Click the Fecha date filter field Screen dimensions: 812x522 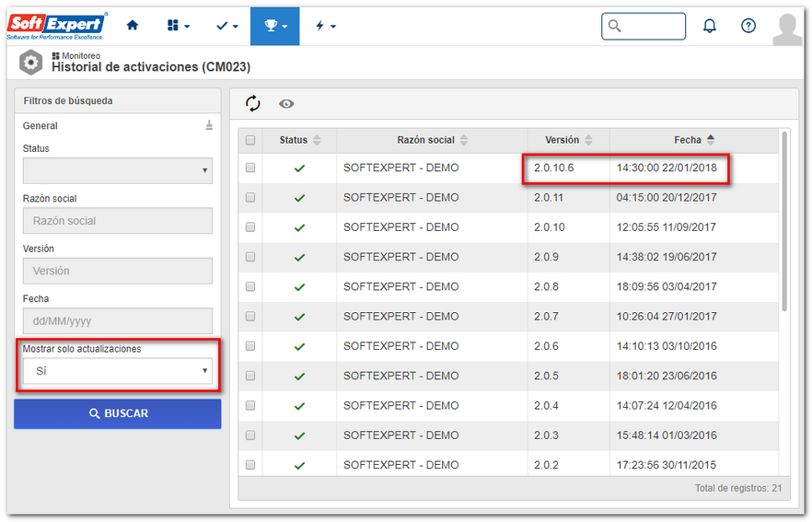tap(118, 321)
